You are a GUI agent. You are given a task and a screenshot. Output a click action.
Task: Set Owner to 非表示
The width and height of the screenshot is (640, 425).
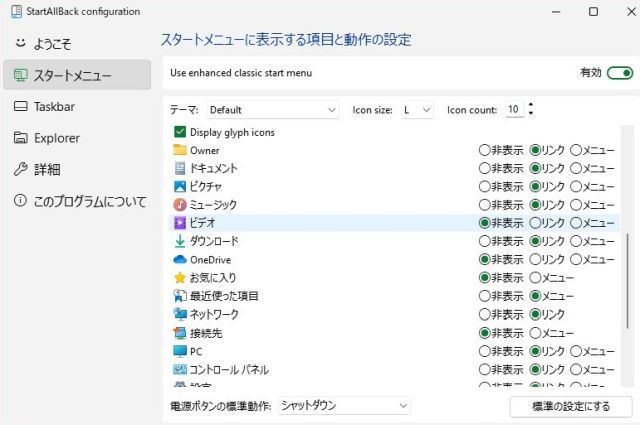tap(484, 150)
